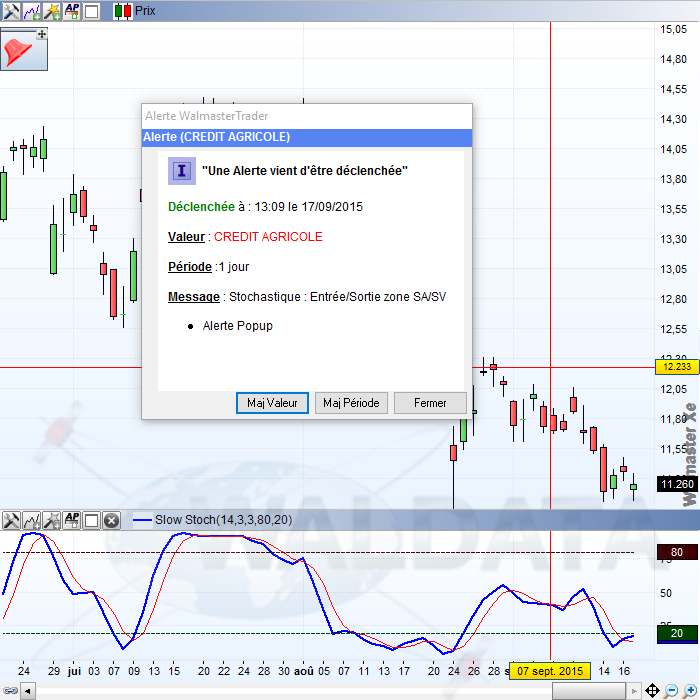Click the Prix label in top toolbar

click(x=145, y=11)
